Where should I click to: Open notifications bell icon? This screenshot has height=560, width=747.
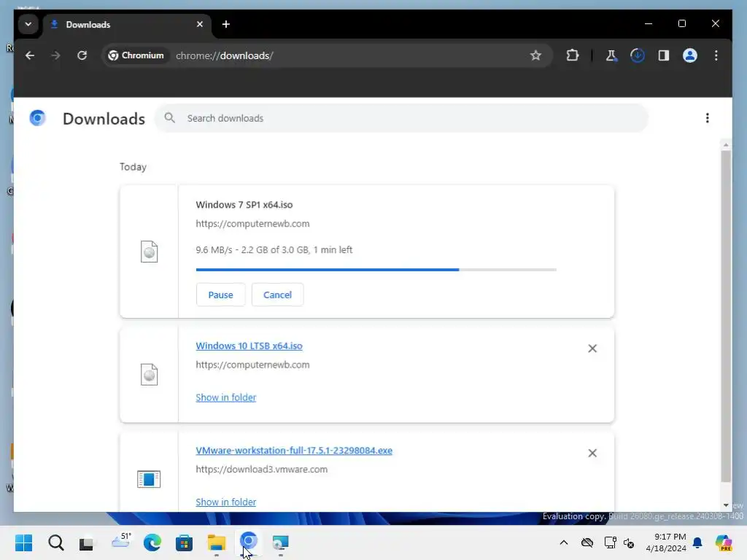click(x=697, y=542)
